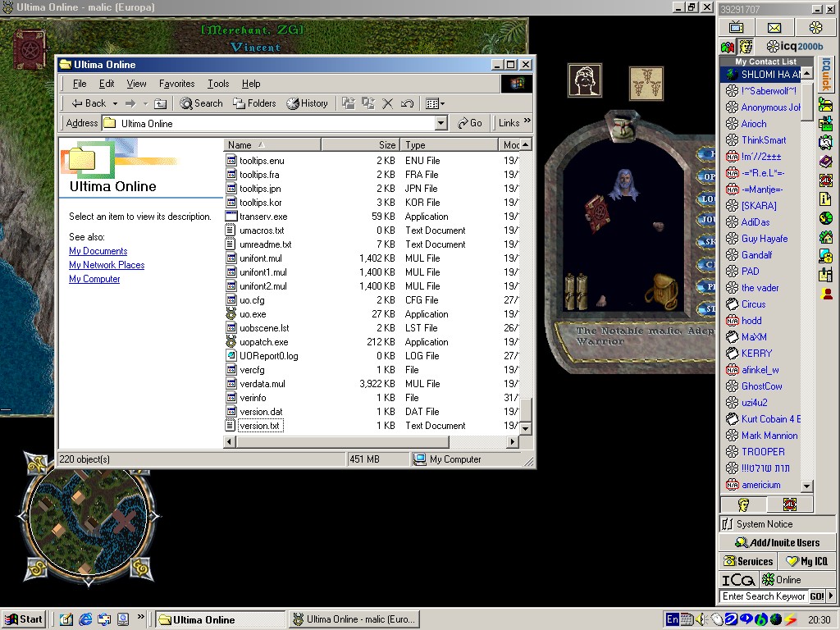This screenshot has width=840, height=630.
Task: Open the Back button history dropdown arrow
Action: [x=115, y=103]
